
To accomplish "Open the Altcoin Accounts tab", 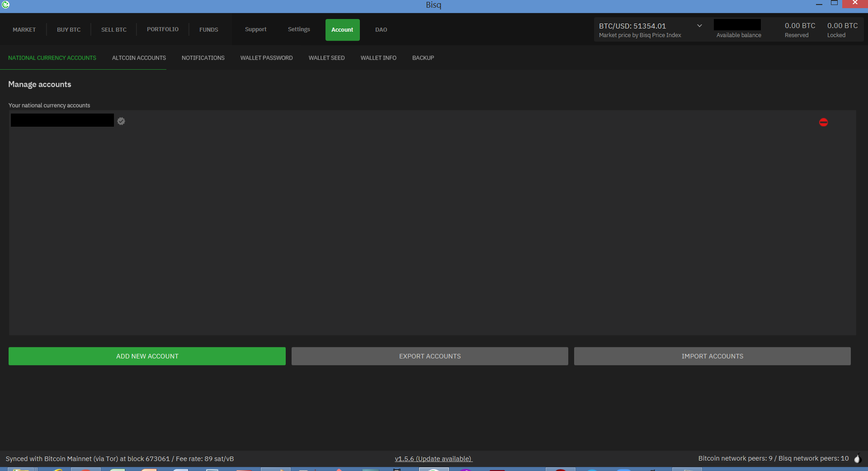I will click(x=139, y=58).
